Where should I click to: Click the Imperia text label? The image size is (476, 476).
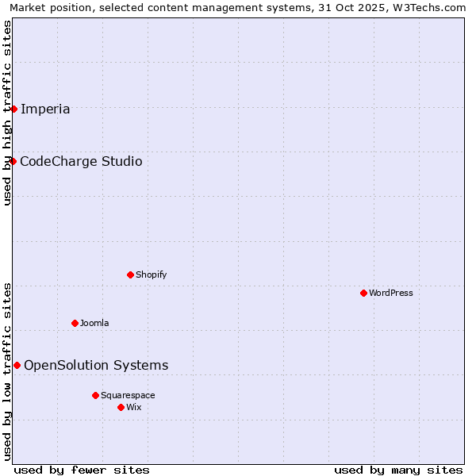click(45, 109)
